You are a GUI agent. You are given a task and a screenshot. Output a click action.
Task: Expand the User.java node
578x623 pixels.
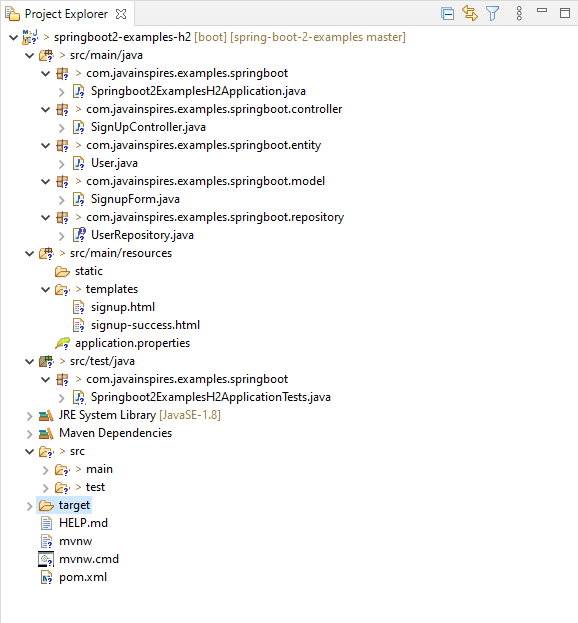(x=62, y=164)
